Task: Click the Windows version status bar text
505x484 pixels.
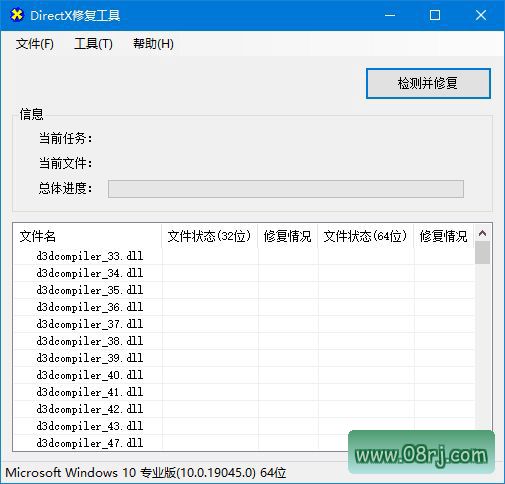Action: pos(146,473)
